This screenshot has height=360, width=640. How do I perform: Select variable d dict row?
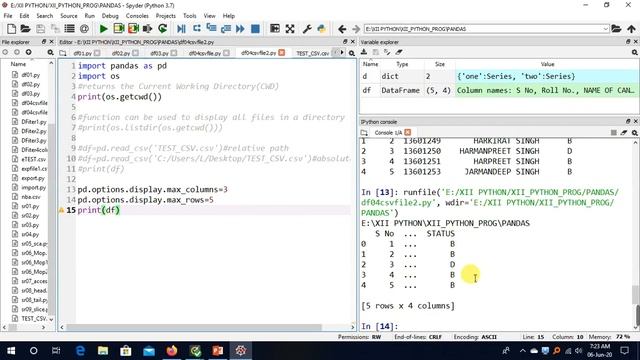tap(499, 76)
